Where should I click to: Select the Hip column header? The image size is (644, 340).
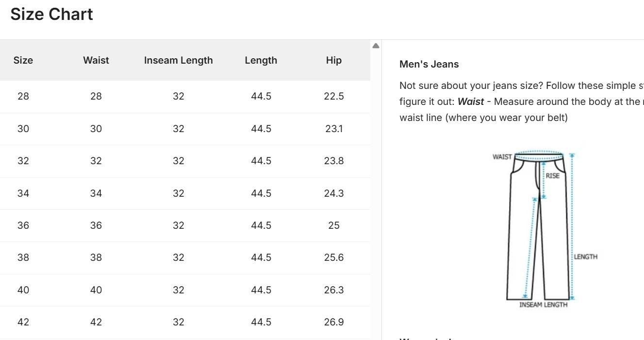(333, 60)
